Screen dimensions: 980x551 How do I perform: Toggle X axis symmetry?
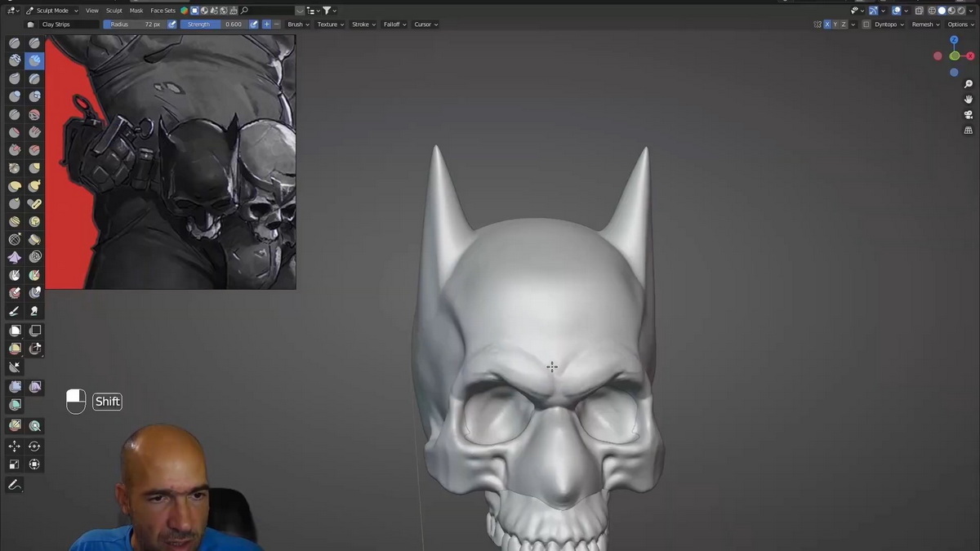tap(827, 24)
